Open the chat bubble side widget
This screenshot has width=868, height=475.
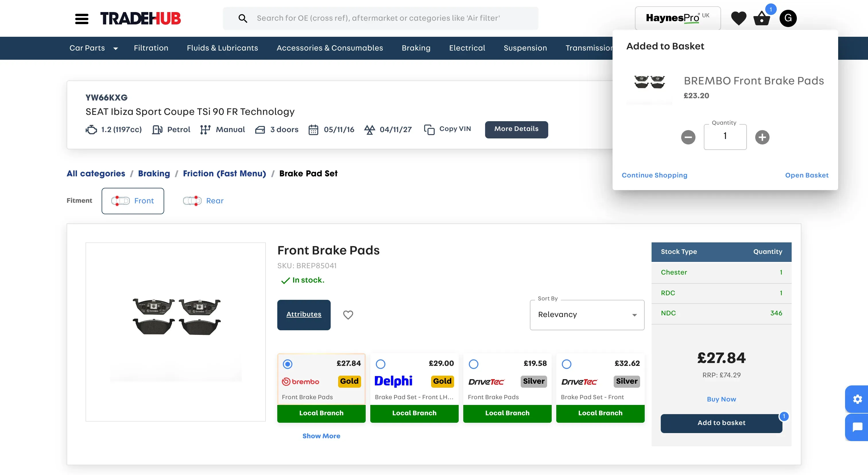coord(857,427)
